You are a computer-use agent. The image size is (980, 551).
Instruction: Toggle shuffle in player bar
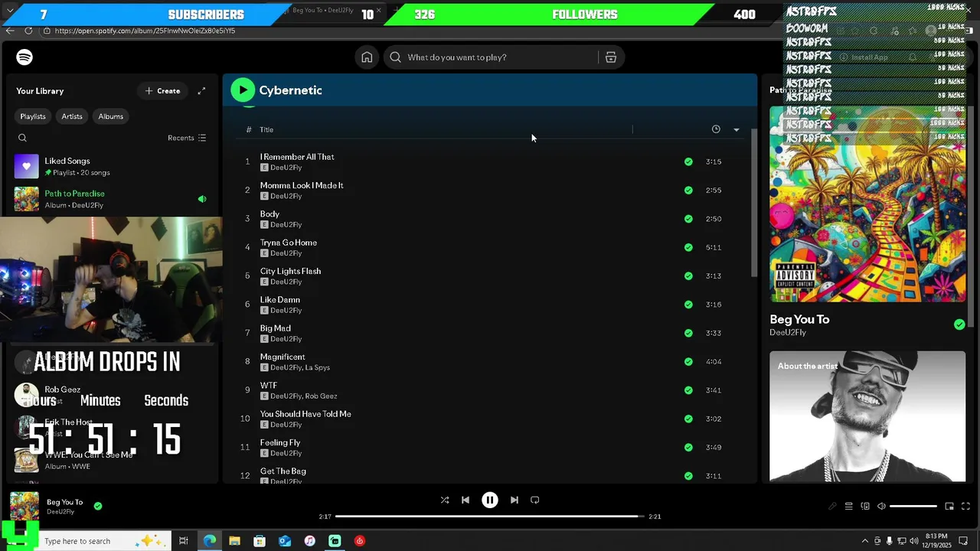pyautogui.click(x=445, y=500)
